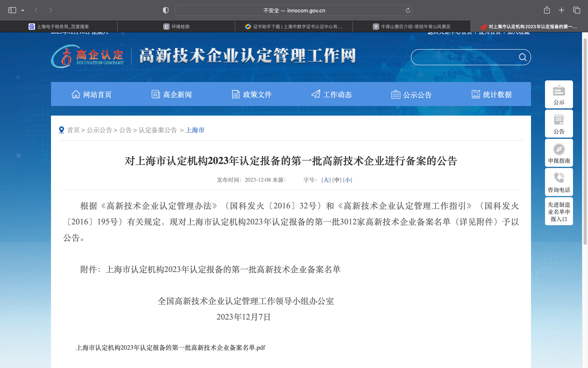The image size is (588, 368).
Task: Open 申报指南 compass icon
Action: 559,153
